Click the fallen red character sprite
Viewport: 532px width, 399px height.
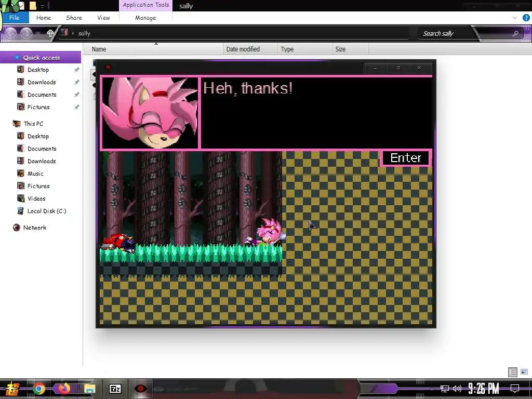click(118, 242)
